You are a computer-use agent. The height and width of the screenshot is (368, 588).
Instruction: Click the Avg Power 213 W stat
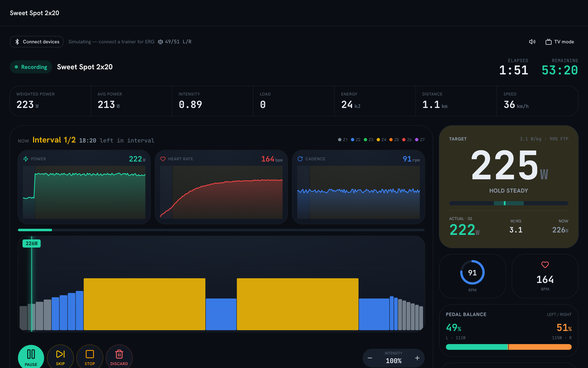[131, 101]
